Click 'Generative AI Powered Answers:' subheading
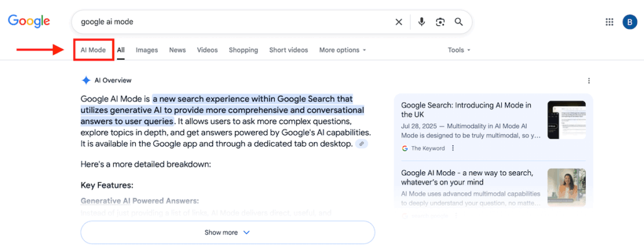This screenshot has width=644, height=252. 140,201
